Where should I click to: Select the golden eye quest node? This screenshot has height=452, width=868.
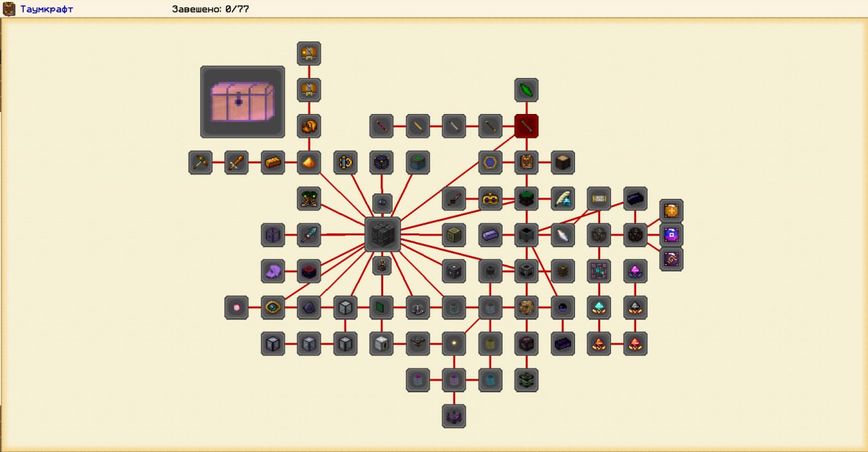point(273,307)
